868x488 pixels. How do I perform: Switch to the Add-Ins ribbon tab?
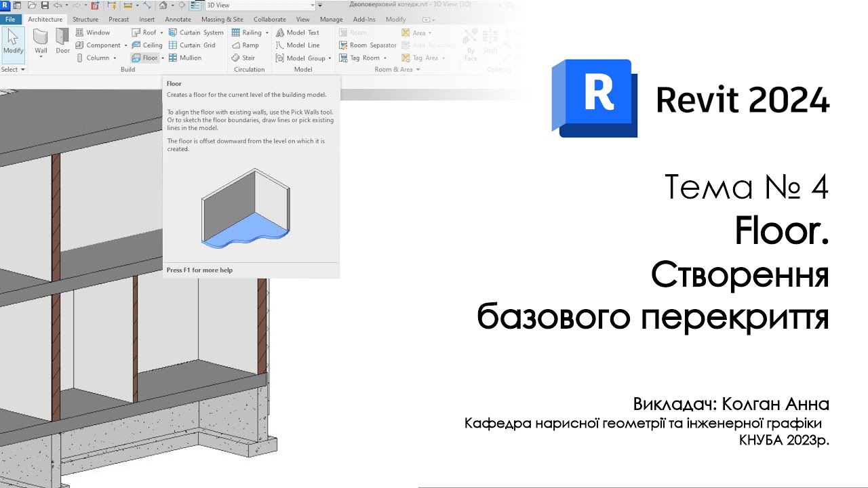364,20
